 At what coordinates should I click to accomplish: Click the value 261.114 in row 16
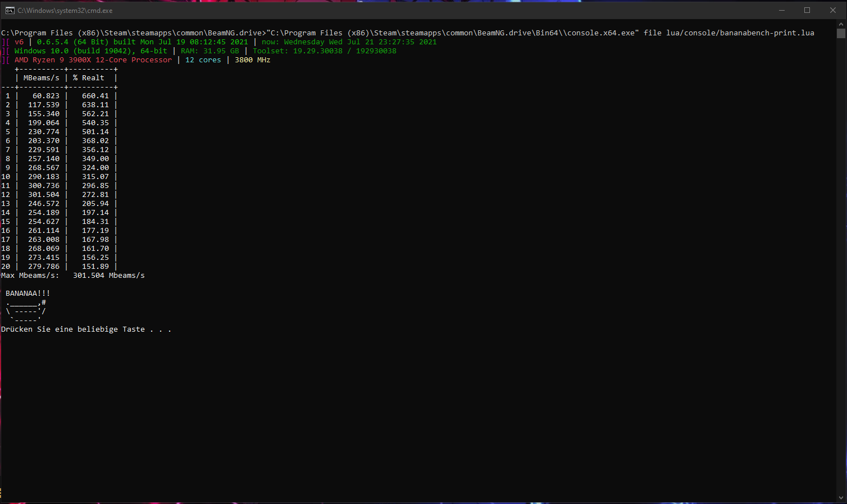click(x=44, y=231)
